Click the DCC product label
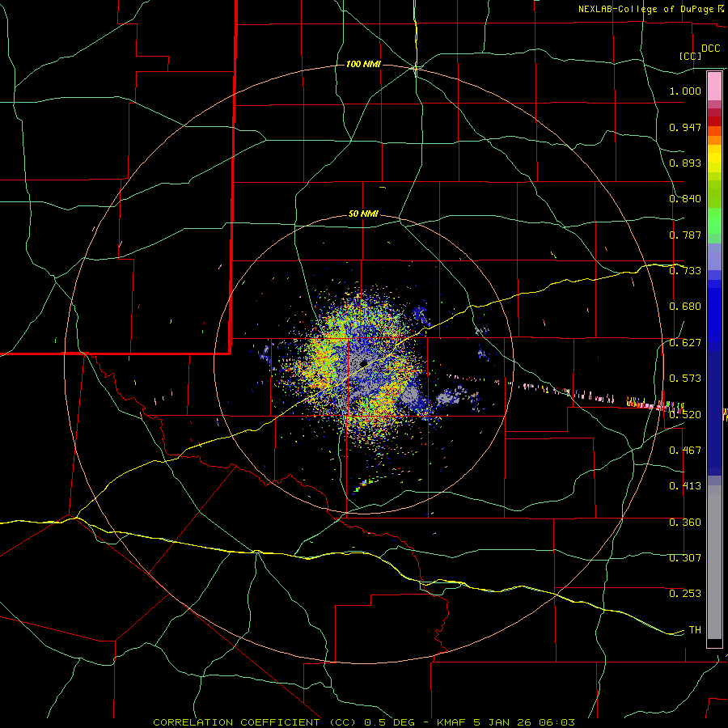This screenshot has width=728, height=728. (711, 49)
